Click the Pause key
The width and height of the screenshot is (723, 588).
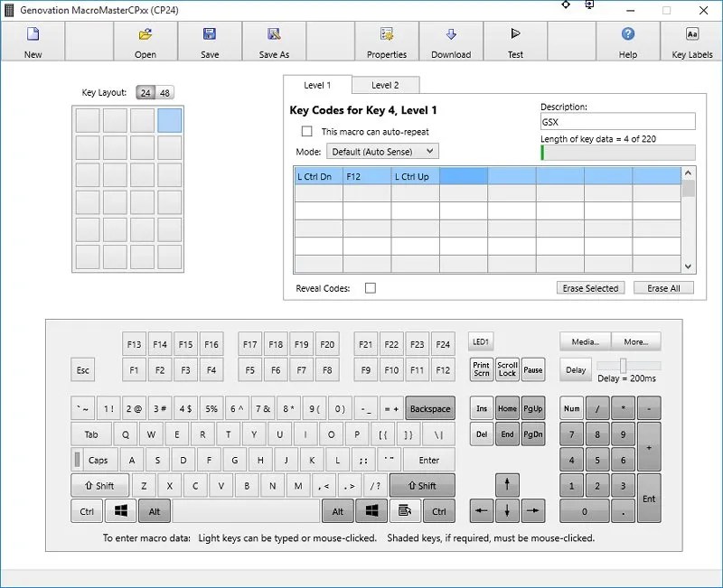[533, 369]
